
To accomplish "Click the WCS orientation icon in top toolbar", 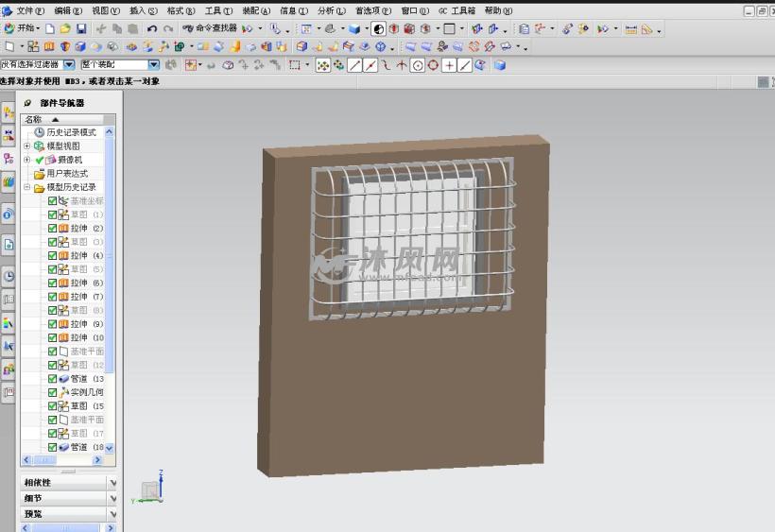I will pos(541,29).
